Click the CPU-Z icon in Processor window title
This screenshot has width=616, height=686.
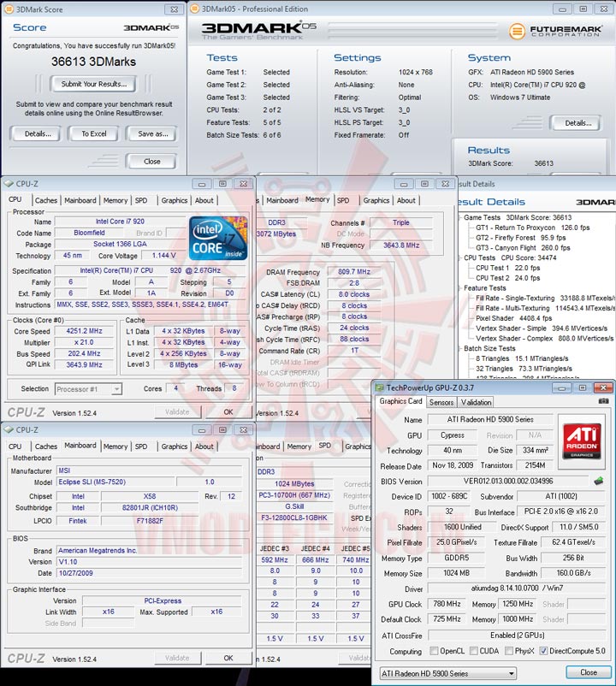coord(9,184)
